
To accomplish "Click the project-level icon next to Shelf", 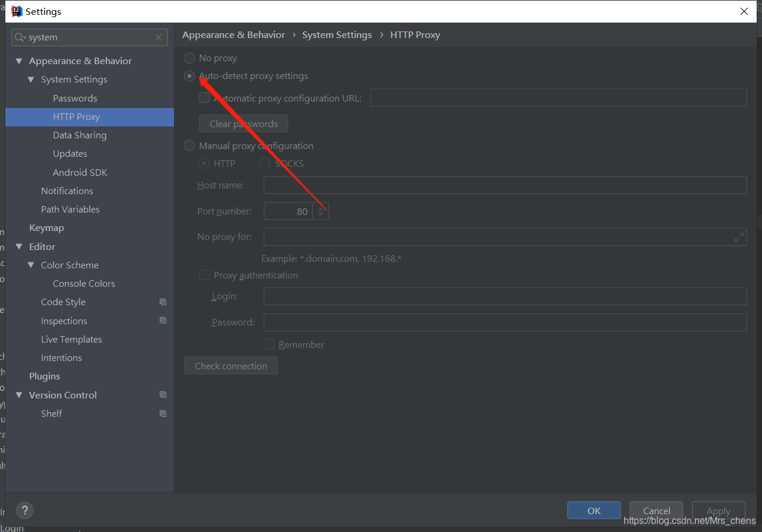I will [x=163, y=413].
